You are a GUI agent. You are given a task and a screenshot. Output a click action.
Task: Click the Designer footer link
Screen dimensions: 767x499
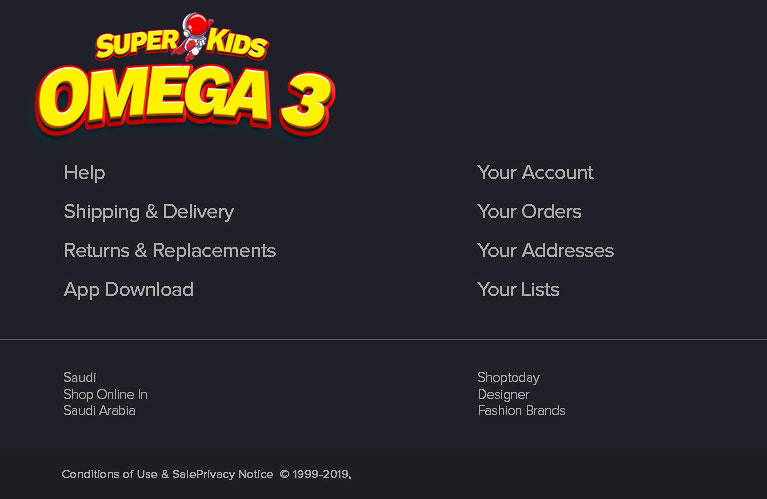tap(503, 394)
